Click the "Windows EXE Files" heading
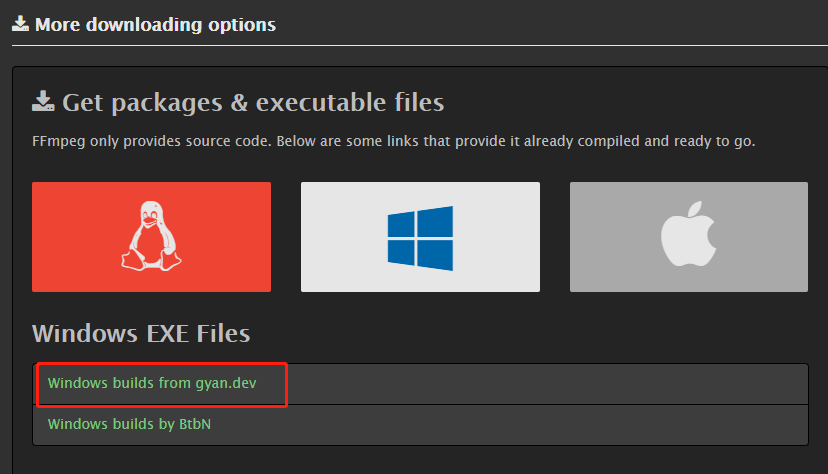Viewport: 828px width, 474px height. pyautogui.click(x=140, y=333)
